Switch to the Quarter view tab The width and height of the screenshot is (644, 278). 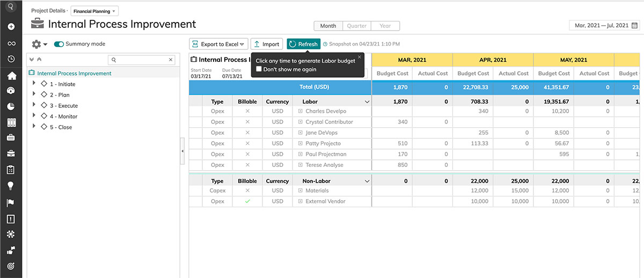pos(357,26)
